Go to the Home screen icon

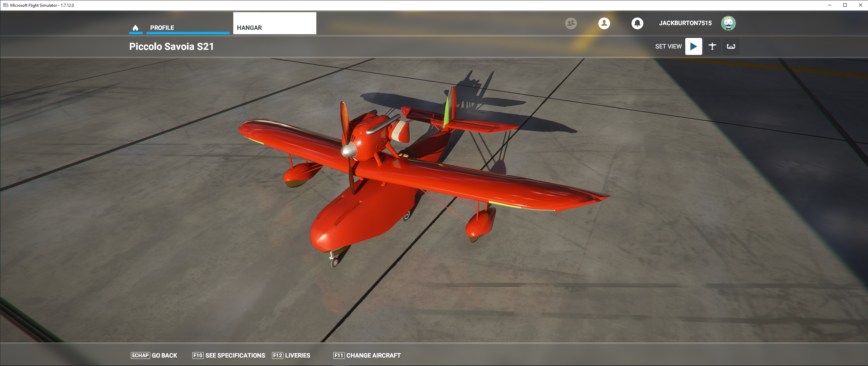[x=136, y=27]
